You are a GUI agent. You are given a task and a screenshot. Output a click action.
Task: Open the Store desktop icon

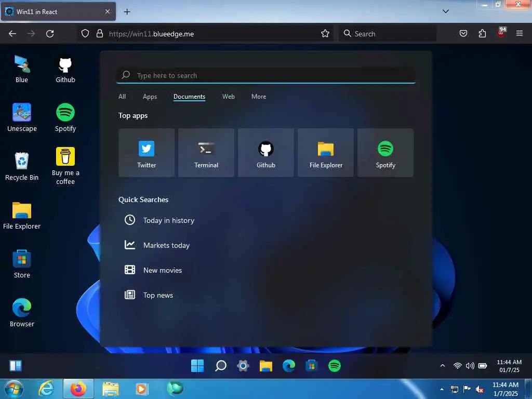pyautogui.click(x=22, y=264)
